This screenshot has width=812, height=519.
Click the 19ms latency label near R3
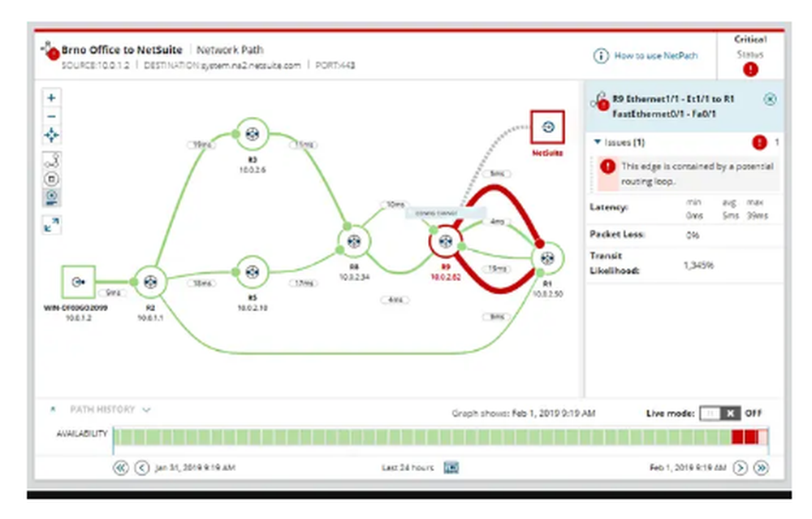[x=201, y=145]
